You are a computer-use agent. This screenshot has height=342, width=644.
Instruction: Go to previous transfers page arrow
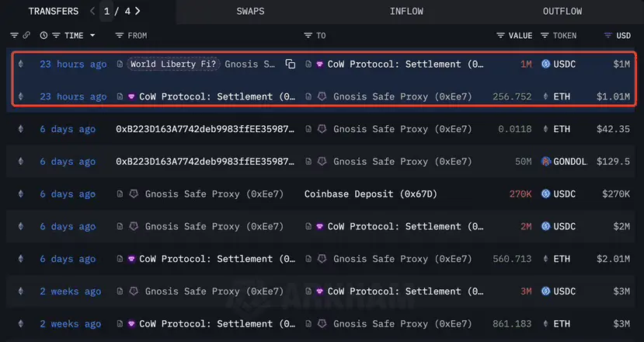click(x=92, y=11)
